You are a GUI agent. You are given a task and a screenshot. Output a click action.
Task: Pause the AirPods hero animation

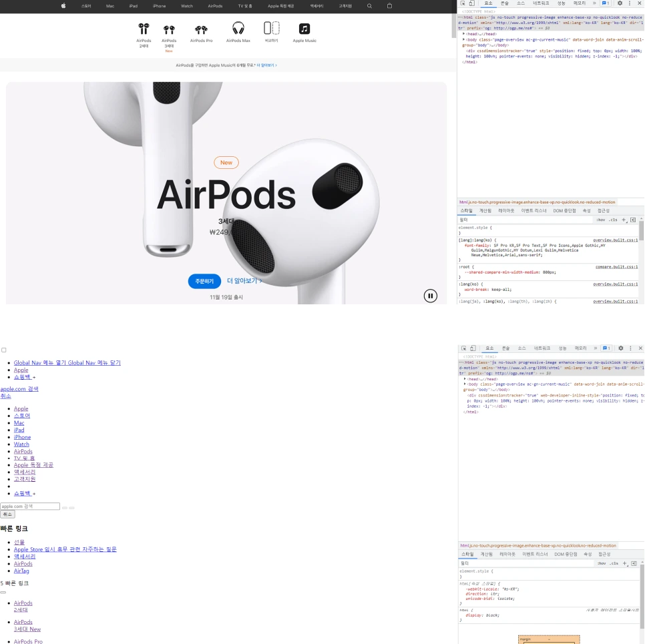[430, 296]
